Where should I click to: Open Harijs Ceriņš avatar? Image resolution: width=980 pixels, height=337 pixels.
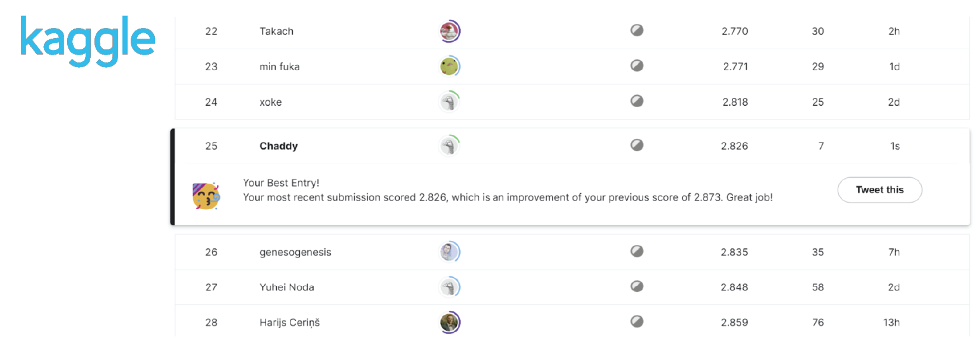[x=450, y=322]
